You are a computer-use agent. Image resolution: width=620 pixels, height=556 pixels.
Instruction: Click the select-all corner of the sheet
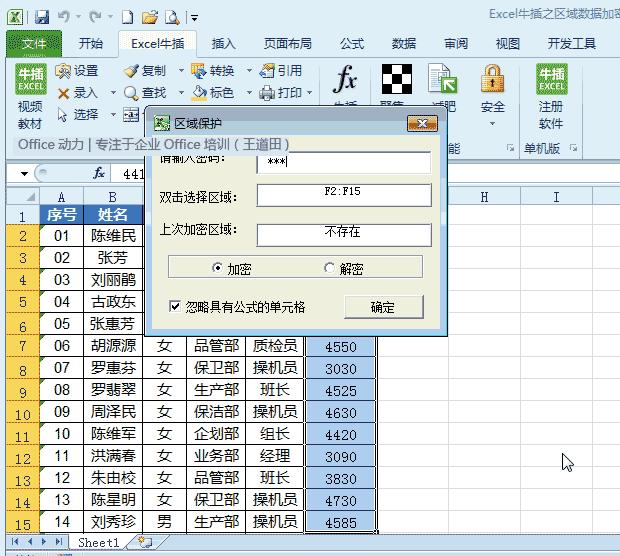23,196
